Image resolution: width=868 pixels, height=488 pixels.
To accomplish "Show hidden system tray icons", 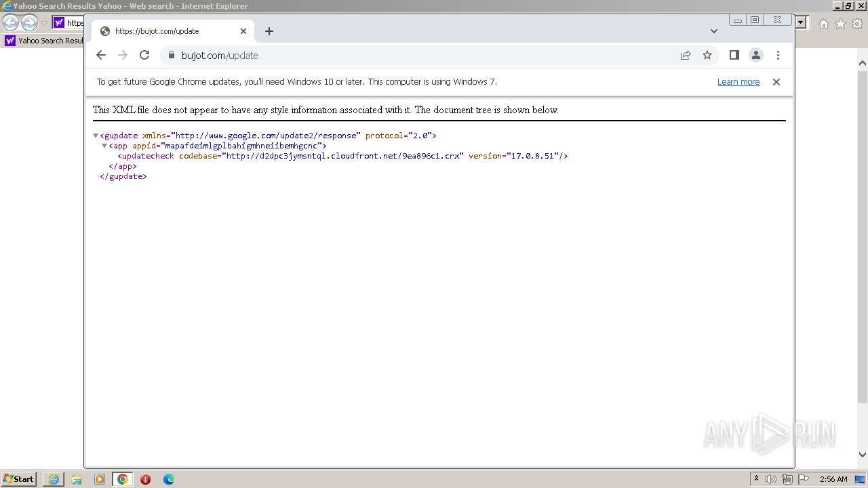I will click(x=757, y=479).
